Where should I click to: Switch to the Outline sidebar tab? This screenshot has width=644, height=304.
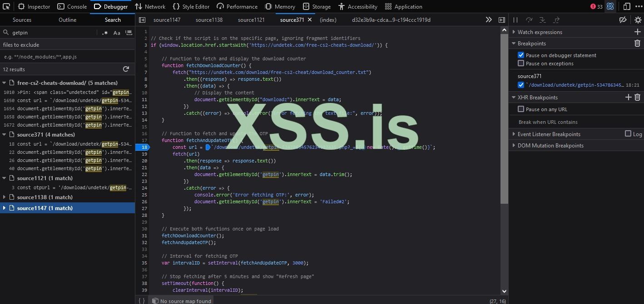67,20
